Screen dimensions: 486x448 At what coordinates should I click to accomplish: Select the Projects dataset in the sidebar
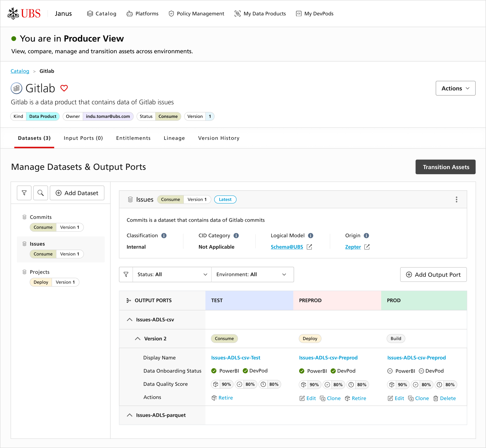tap(39, 272)
